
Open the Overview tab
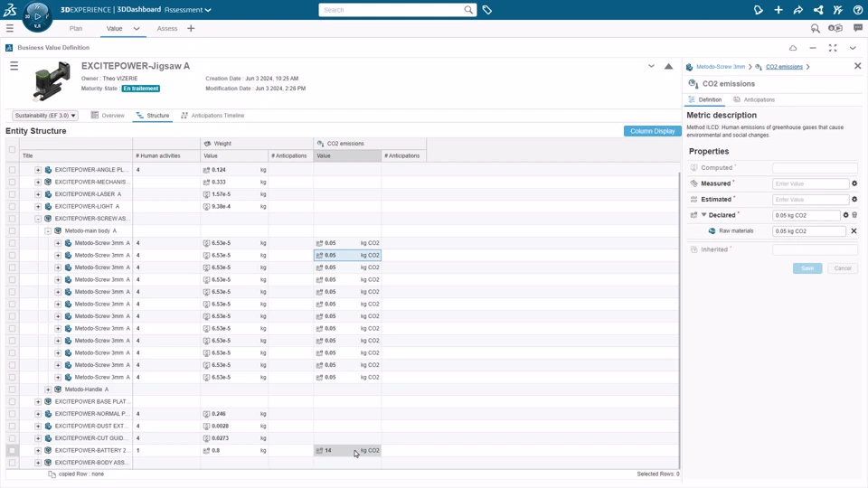click(108, 116)
